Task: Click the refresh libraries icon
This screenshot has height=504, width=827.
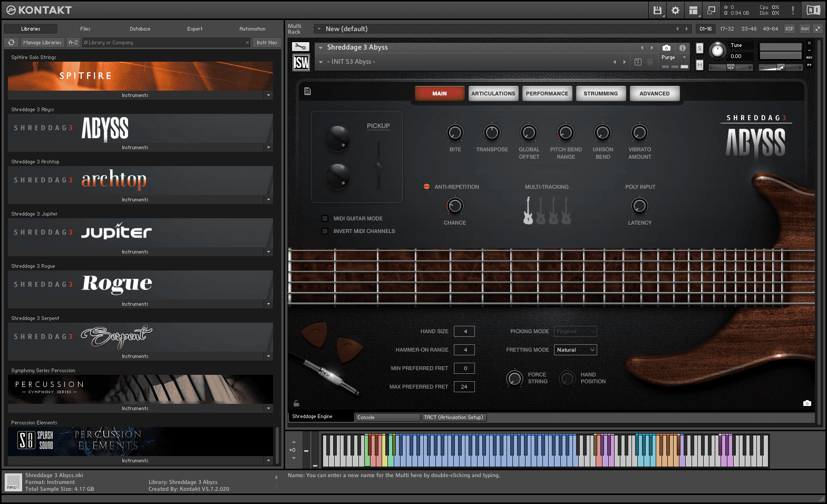Action: point(11,43)
